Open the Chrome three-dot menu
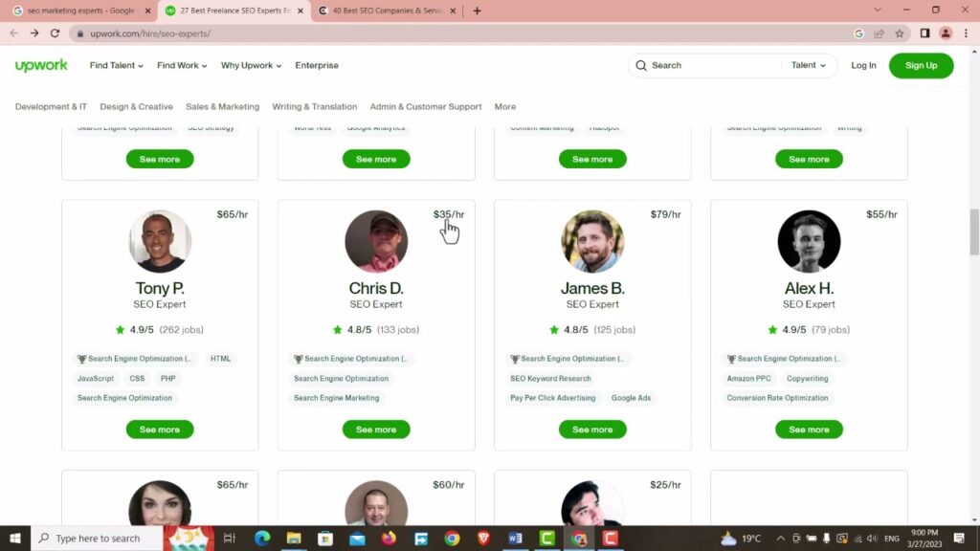Viewport: 980px width, 551px height. pos(966,33)
